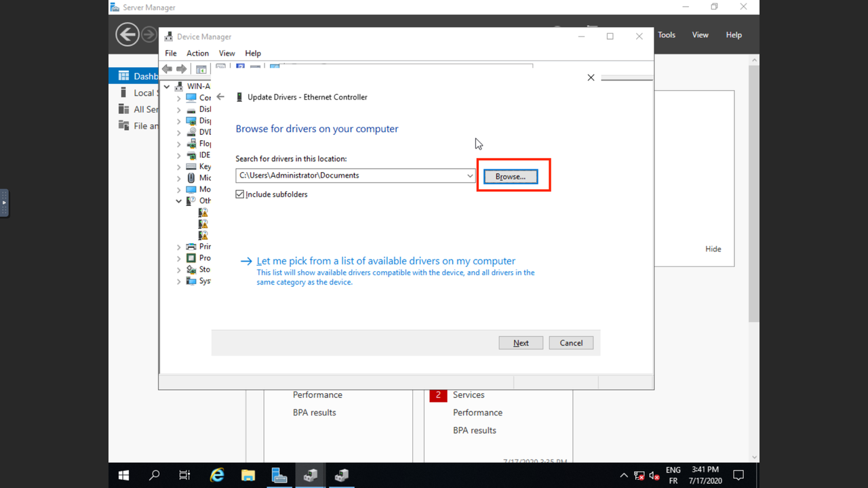
Task: Click Cancel in Update Drivers dialog
Action: tap(571, 343)
